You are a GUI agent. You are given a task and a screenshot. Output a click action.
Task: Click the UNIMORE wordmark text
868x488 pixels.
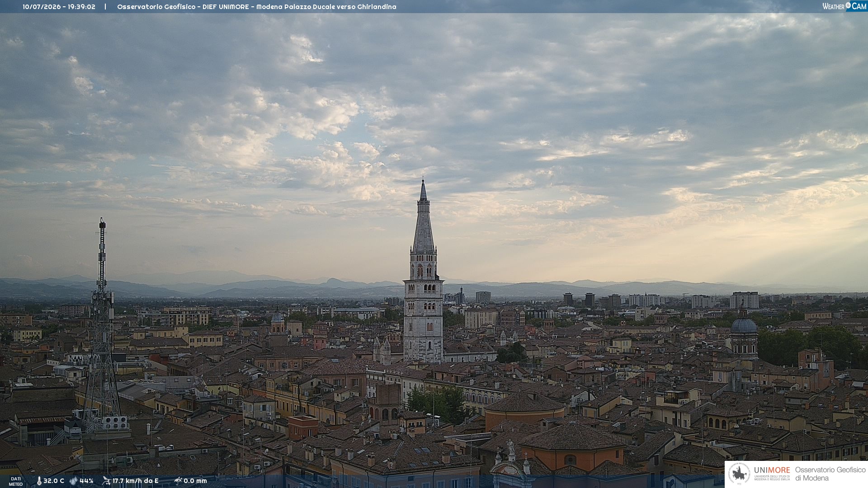(x=772, y=470)
